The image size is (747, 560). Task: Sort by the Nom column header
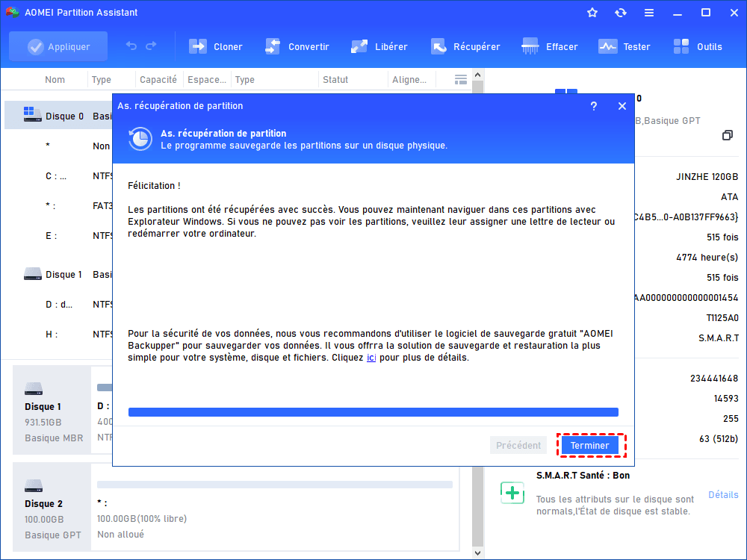click(x=55, y=80)
